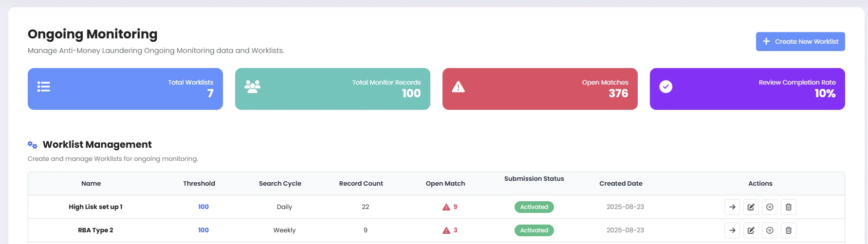The height and width of the screenshot is (244, 868).
Task: Click the Create New Worklist button
Action: click(800, 41)
